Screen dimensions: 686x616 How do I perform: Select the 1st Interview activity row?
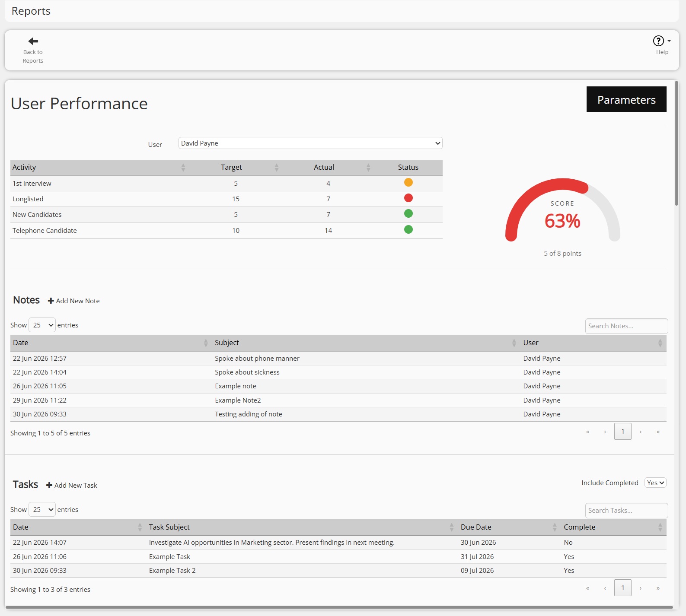tap(227, 184)
